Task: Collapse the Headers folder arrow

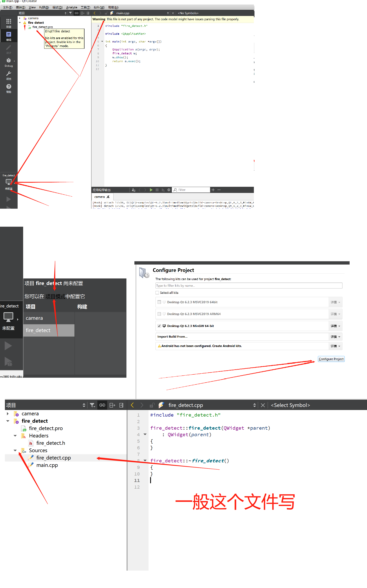Action: click(x=15, y=436)
